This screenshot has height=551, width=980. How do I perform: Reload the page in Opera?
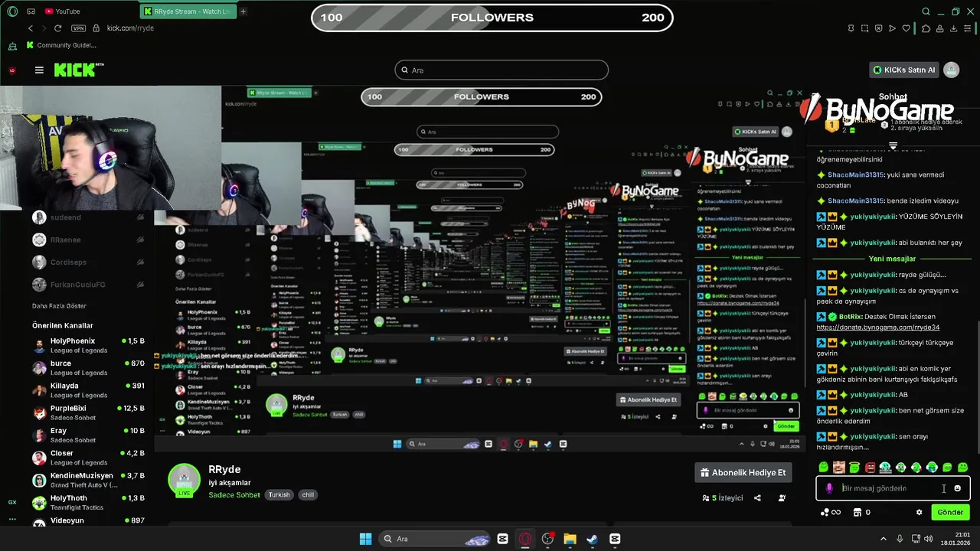[x=57, y=28]
